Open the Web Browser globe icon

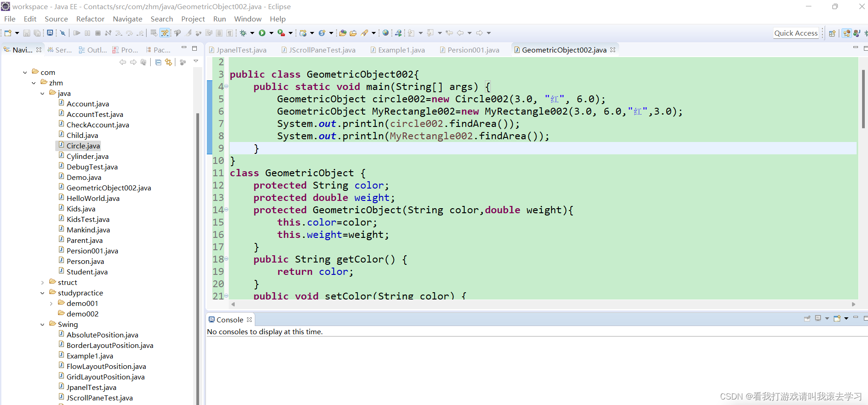(386, 33)
